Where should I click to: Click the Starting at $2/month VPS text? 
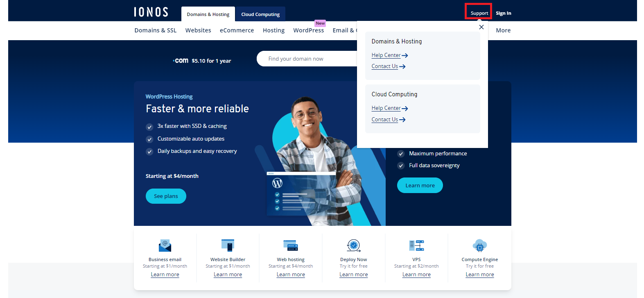[x=416, y=266]
